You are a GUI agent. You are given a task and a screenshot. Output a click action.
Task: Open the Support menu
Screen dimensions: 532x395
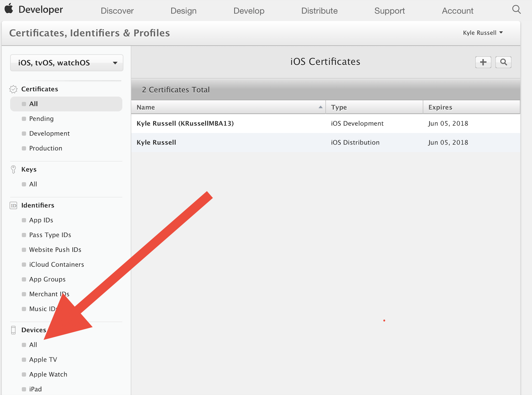pyautogui.click(x=390, y=11)
